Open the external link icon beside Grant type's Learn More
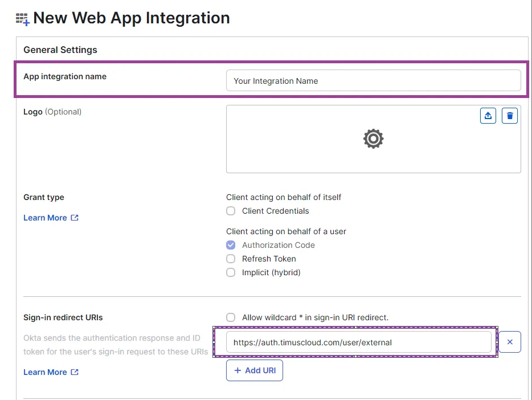Image resolution: width=532 pixels, height=400 pixels. point(75,217)
